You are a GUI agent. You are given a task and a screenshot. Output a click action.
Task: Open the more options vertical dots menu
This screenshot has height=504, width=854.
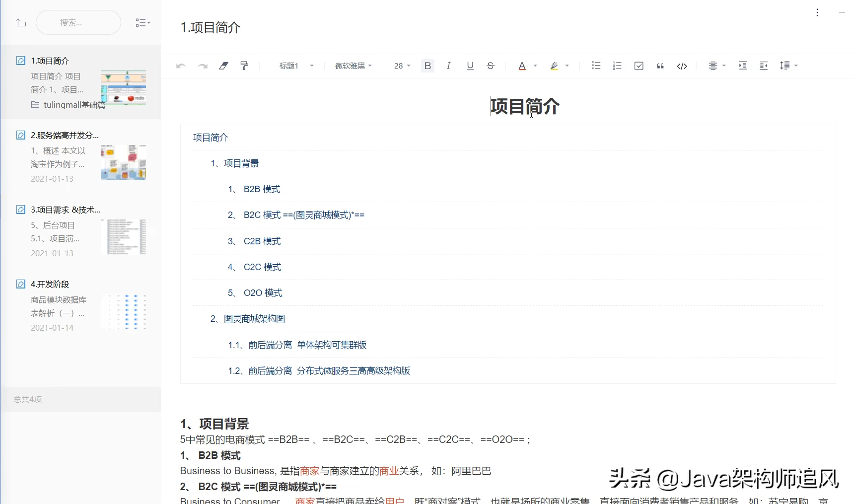click(817, 12)
